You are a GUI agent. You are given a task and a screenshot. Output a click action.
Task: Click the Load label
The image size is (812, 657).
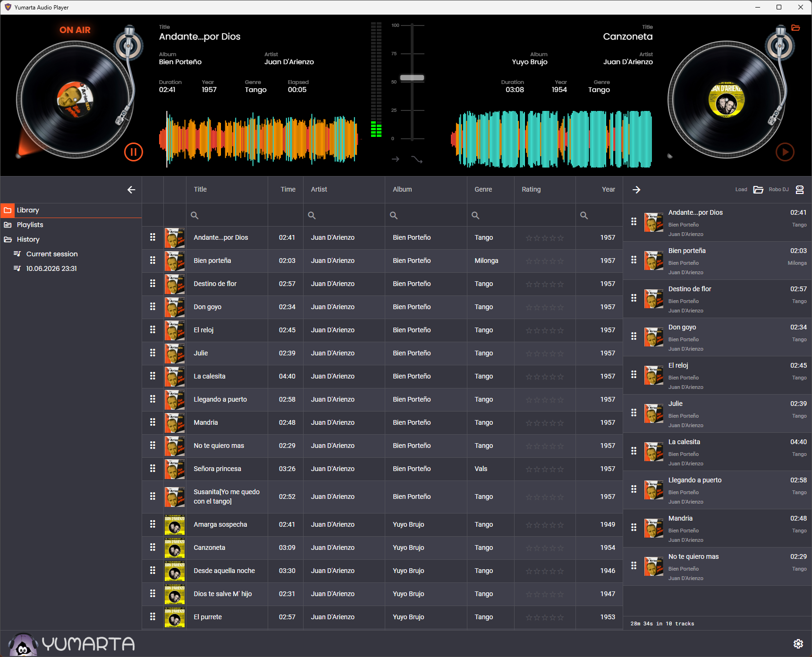[741, 190]
